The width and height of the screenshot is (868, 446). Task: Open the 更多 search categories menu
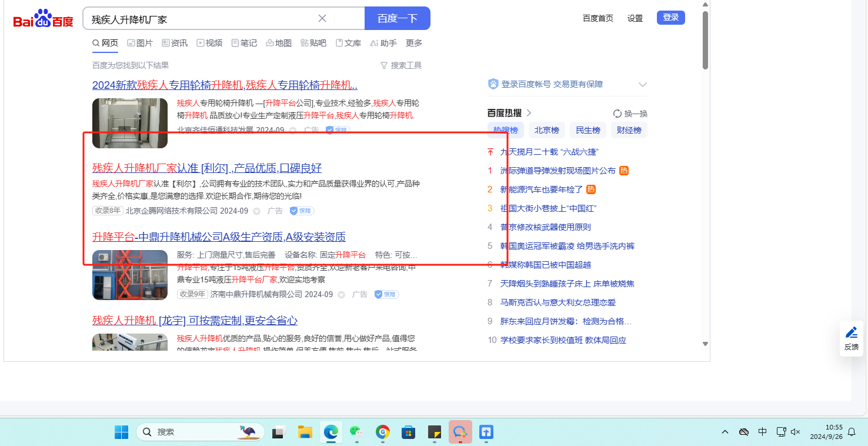tap(414, 43)
